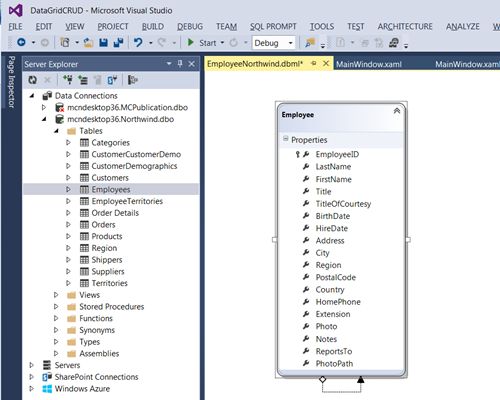Viewport: 500px width, 400px height.
Task: Open the ARCHITECTURE menu
Action: [405, 27]
